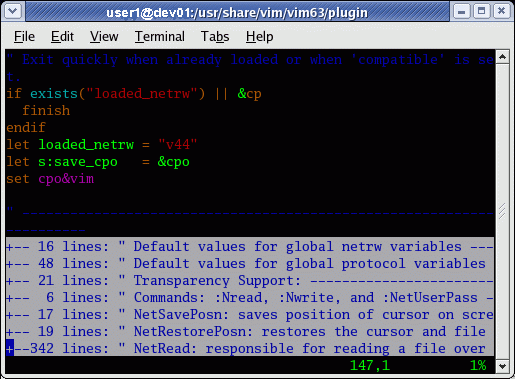This screenshot has height=379, width=515.
Task: Expand fold '19 lines: NetRestorePosn'
Action: (250, 332)
